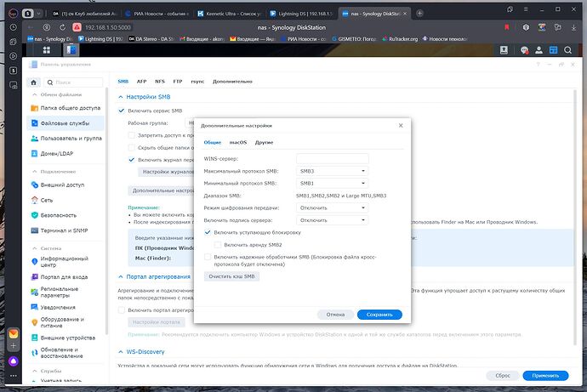Open Безопасность in sidebar
The width and height of the screenshot is (587, 392).
(66, 215)
